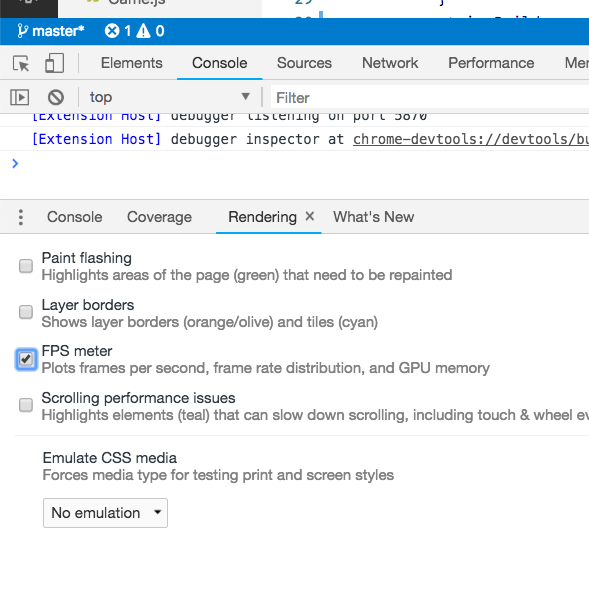Enable the Layer borders checkbox

(x=26, y=312)
